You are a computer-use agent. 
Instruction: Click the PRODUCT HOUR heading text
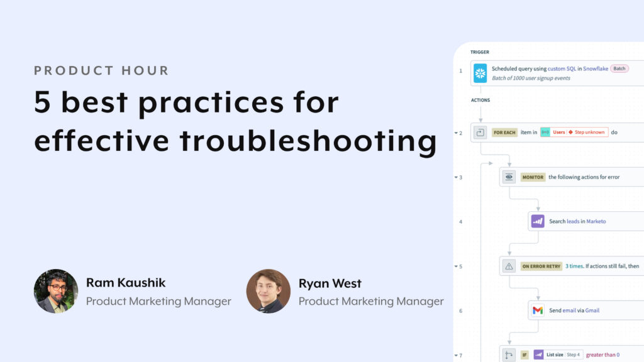pyautogui.click(x=101, y=70)
